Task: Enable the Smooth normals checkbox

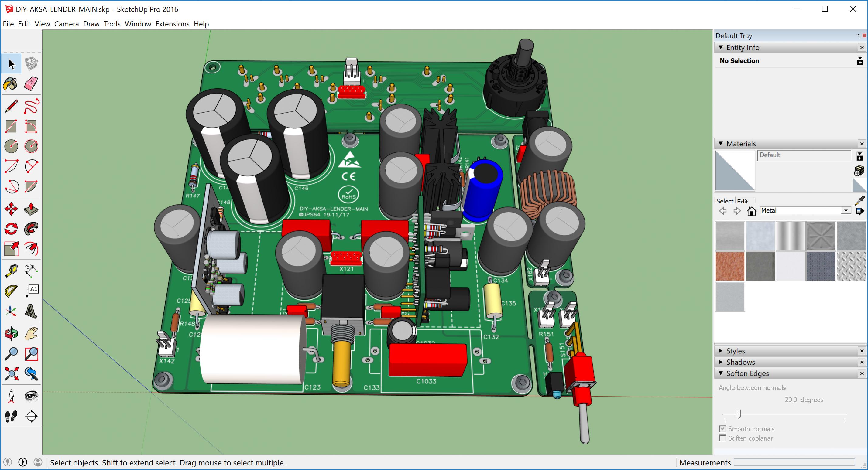Action: [x=722, y=429]
